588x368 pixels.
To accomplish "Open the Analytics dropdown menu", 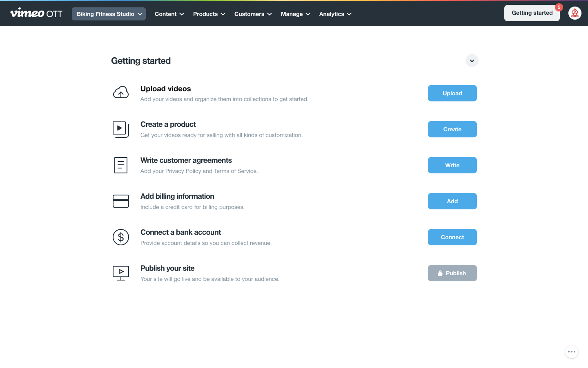I will coord(335,14).
